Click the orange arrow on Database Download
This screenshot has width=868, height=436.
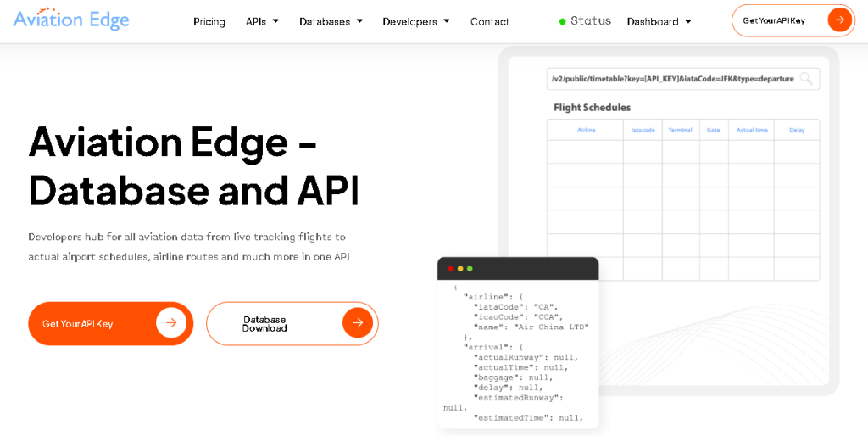(x=358, y=323)
